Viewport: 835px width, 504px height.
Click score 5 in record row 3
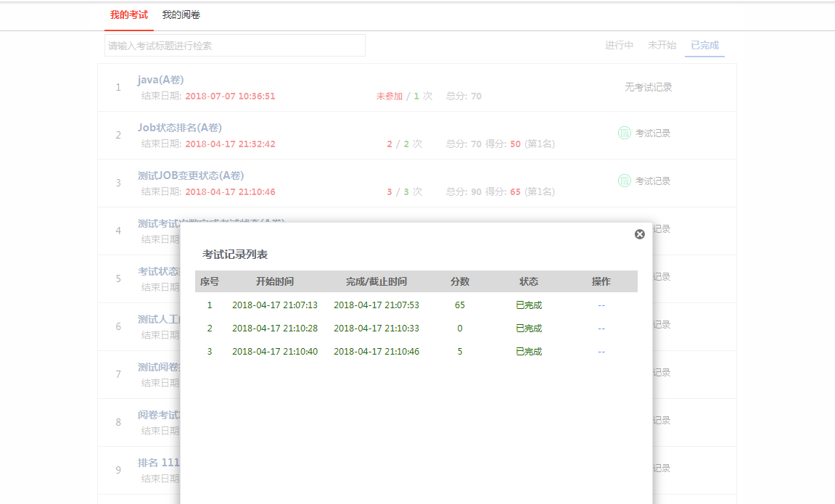pyautogui.click(x=459, y=352)
